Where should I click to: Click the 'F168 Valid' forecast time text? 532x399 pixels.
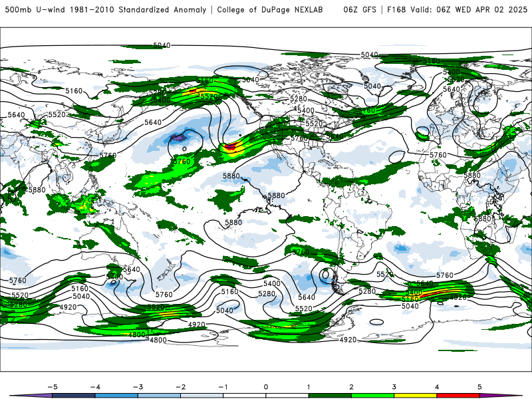click(x=410, y=9)
